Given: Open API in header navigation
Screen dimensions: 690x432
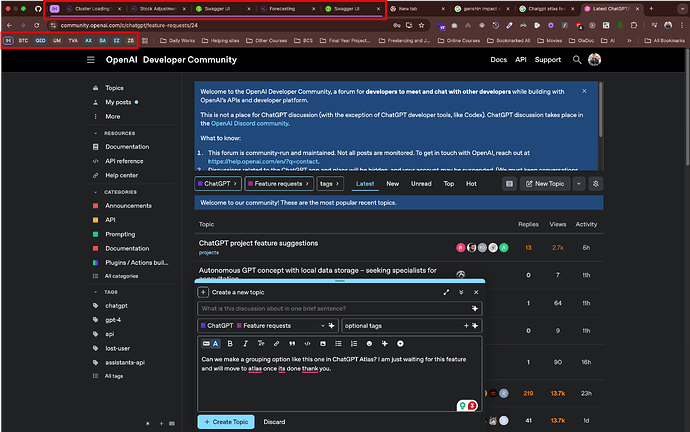Looking at the screenshot, I should (521, 60).
